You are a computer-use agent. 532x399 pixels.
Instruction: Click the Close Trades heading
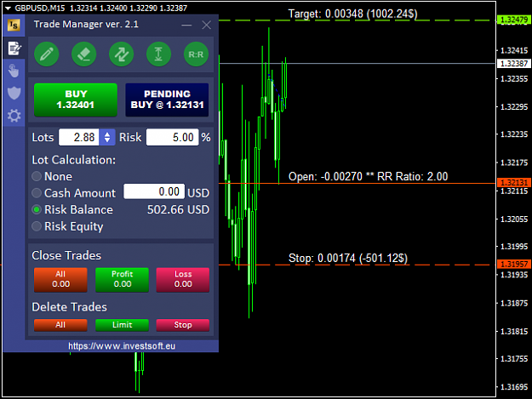(x=66, y=255)
